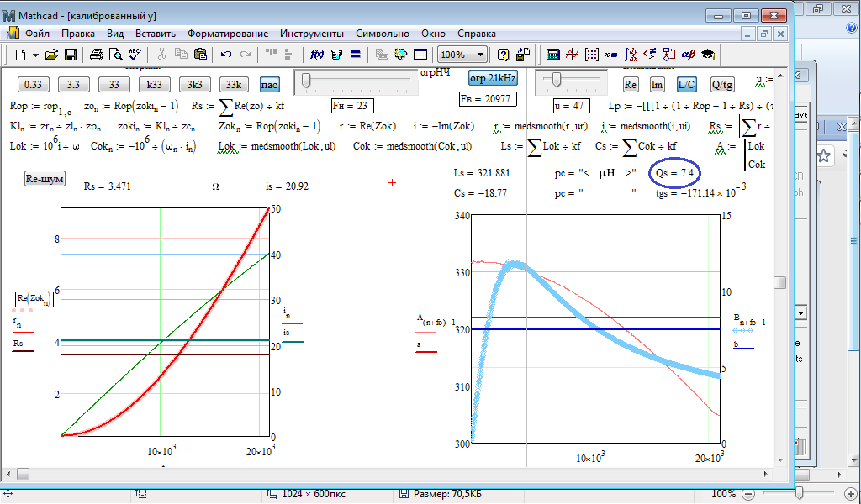Toggle the L/C mode button
This screenshot has width=861, height=504.
[686, 85]
